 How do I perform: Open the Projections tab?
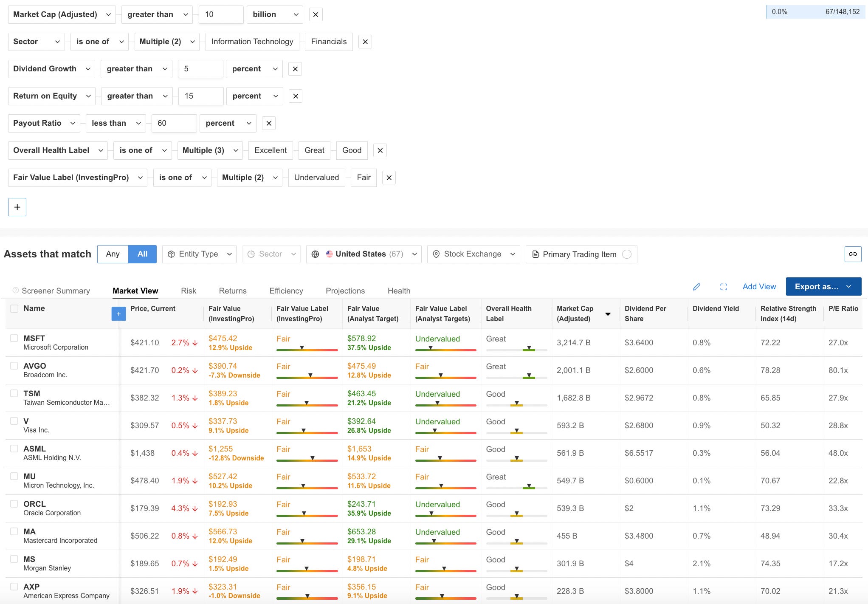(345, 291)
